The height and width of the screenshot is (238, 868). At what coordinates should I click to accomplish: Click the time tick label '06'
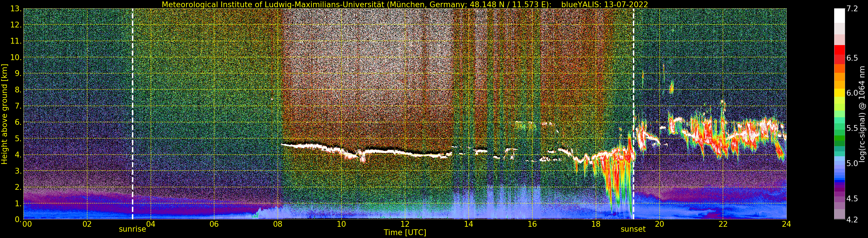tap(214, 224)
